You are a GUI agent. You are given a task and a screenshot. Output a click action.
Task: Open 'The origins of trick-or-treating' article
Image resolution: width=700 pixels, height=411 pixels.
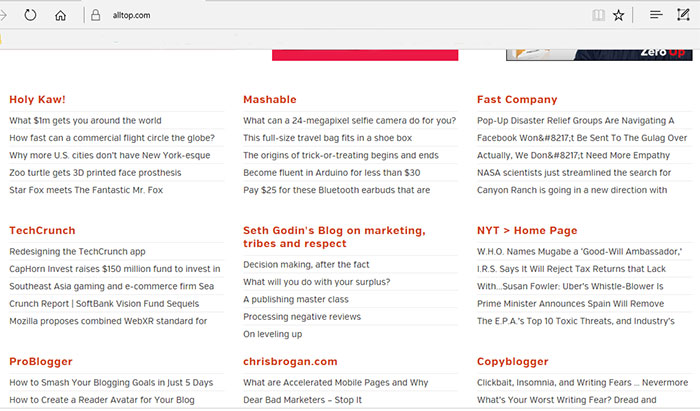(341, 155)
